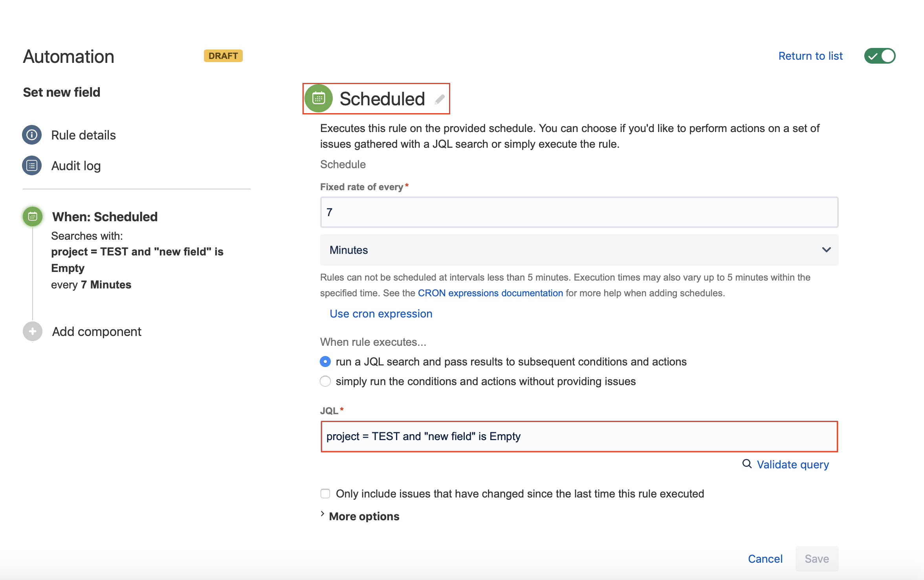
Task: Click the green Scheduled calendar icon
Action: click(319, 98)
